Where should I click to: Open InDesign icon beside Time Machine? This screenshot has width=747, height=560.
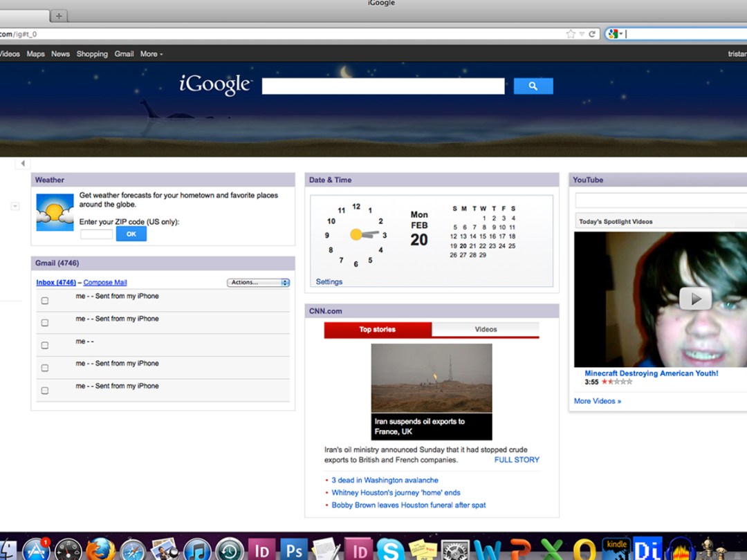coord(261,550)
